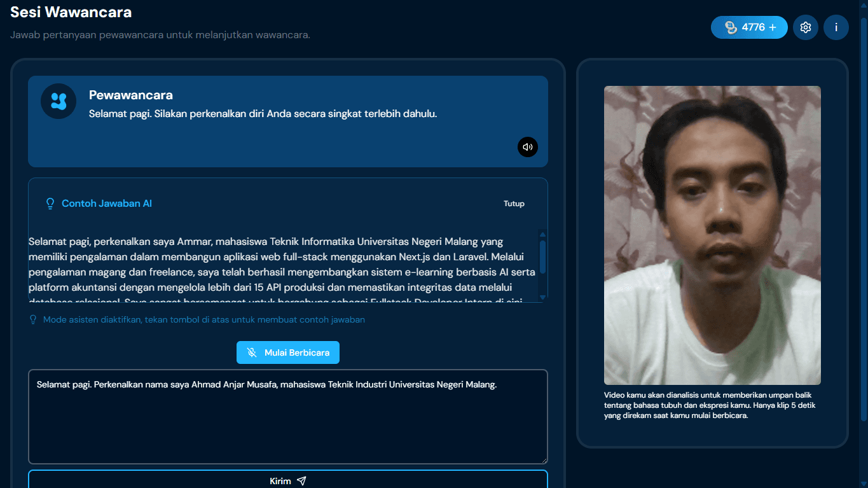Click the Contoh Jawaban AI heading

click(x=107, y=204)
